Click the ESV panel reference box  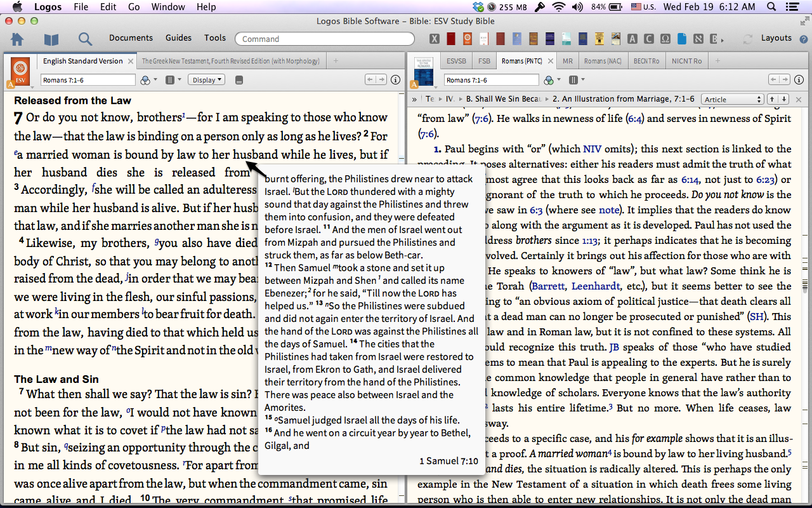pos(88,80)
